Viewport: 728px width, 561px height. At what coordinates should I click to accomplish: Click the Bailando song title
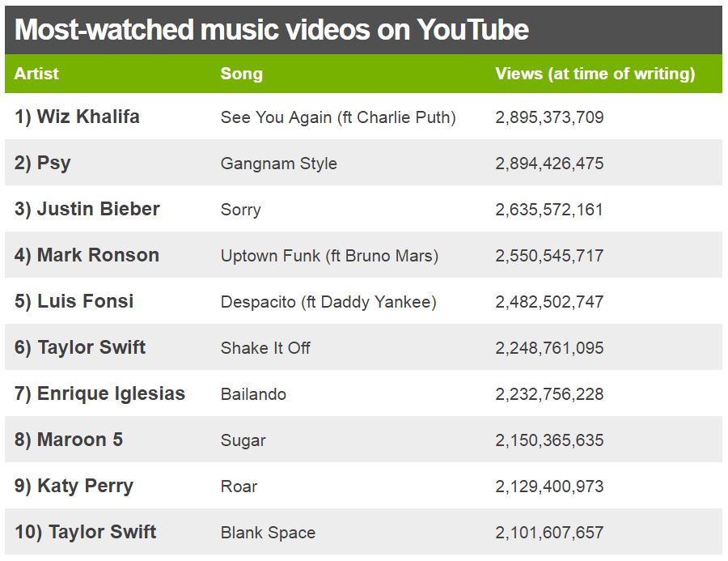pos(253,394)
